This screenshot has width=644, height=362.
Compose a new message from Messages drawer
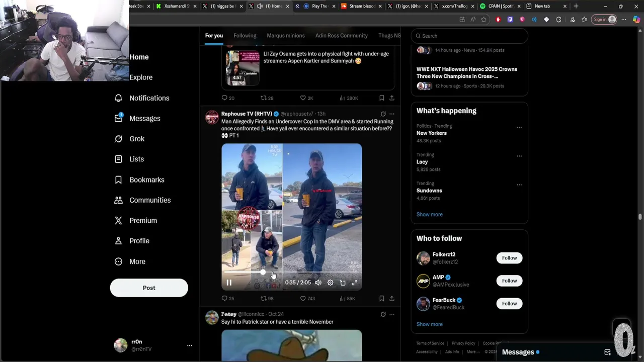[607, 352]
